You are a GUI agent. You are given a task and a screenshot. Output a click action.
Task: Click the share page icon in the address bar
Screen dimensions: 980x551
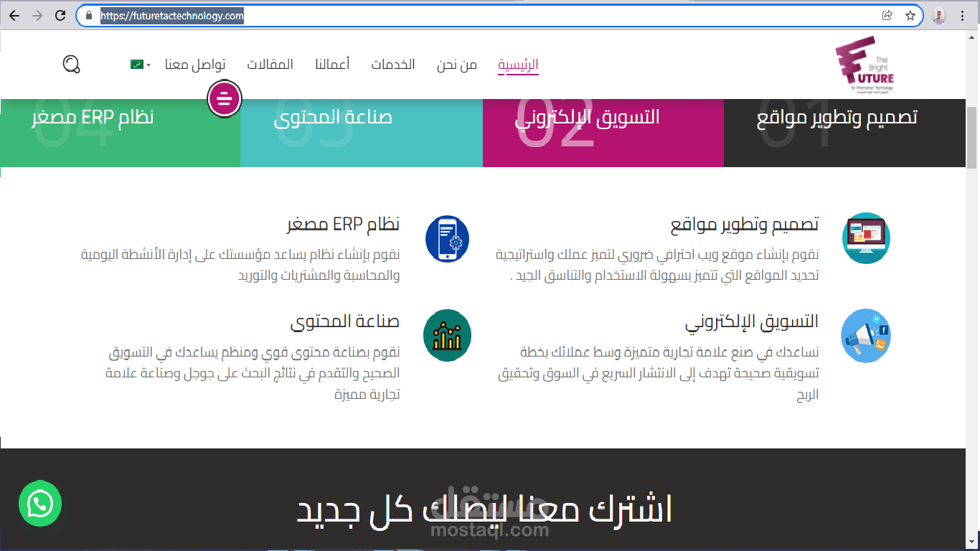coord(887,15)
